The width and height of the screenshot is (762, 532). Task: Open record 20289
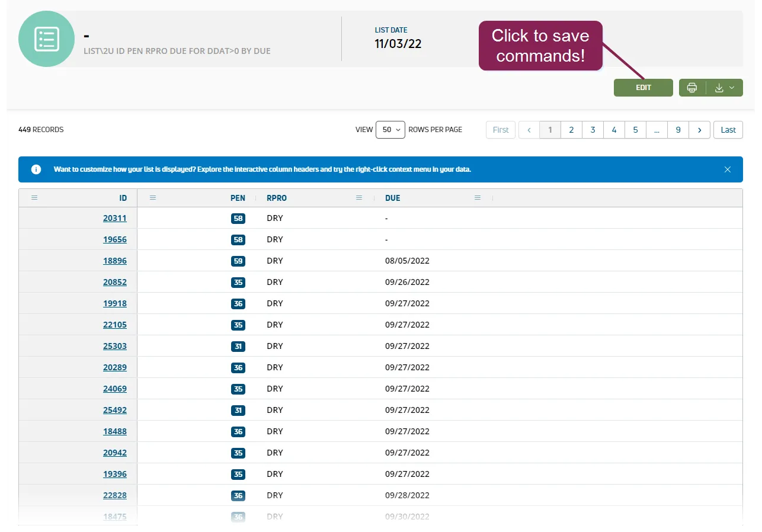[x=115, y=367]
